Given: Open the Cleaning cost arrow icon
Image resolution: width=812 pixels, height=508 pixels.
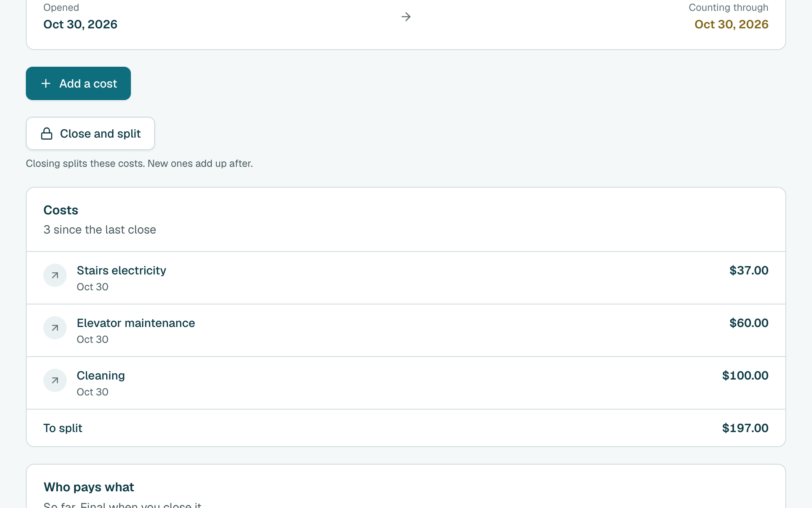Looking at the screenshot, I should coord(55,380).
